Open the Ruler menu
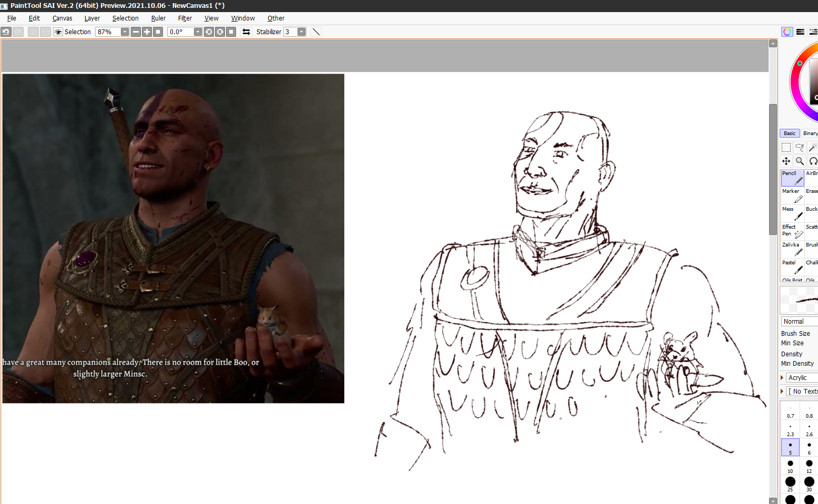The width and height of the screenshot is (818, 504). tap(158, 18)
